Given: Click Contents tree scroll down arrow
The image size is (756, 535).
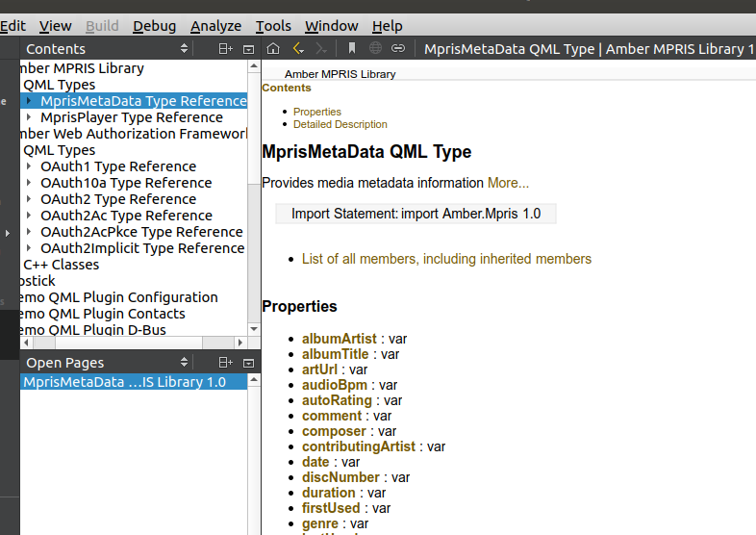Looking at the screenshot, I should coord(254,329).
